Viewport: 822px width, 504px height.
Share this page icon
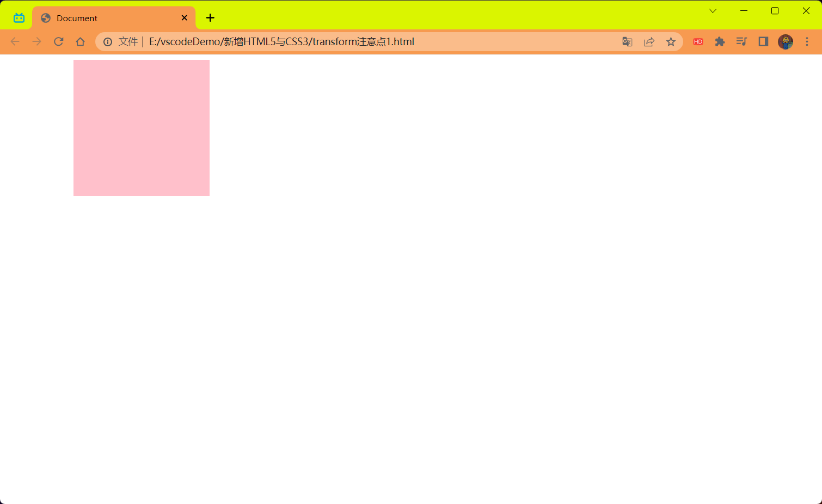coord(649,42)
